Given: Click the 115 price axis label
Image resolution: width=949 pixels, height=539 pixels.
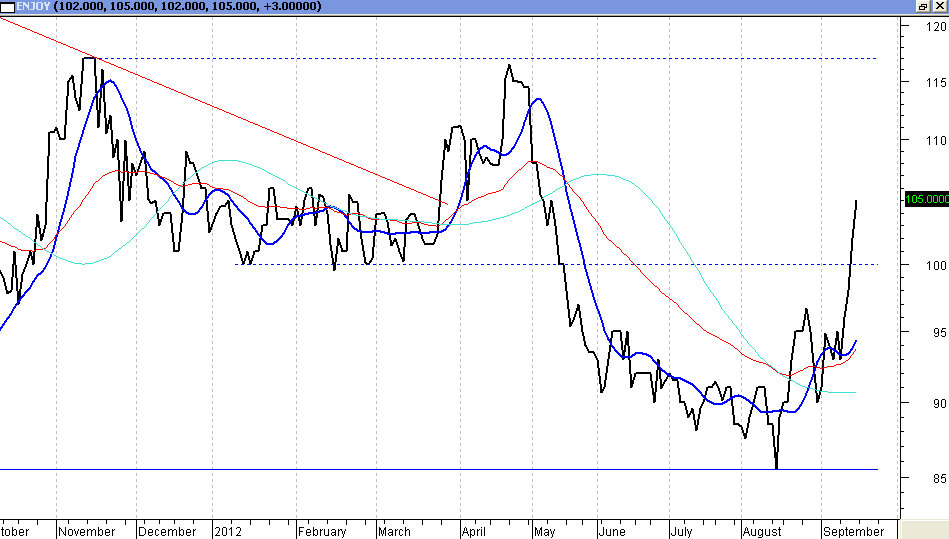Looking at the screenshot, I should click(x=936, y=82).
